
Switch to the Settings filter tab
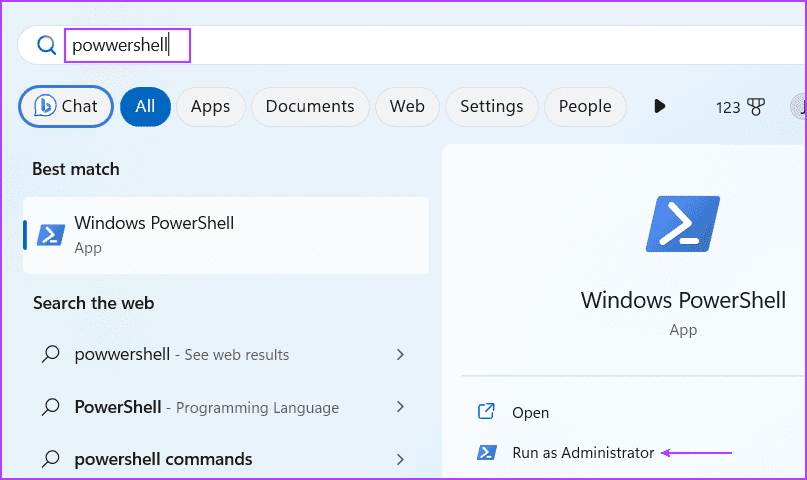pos(492,106)
